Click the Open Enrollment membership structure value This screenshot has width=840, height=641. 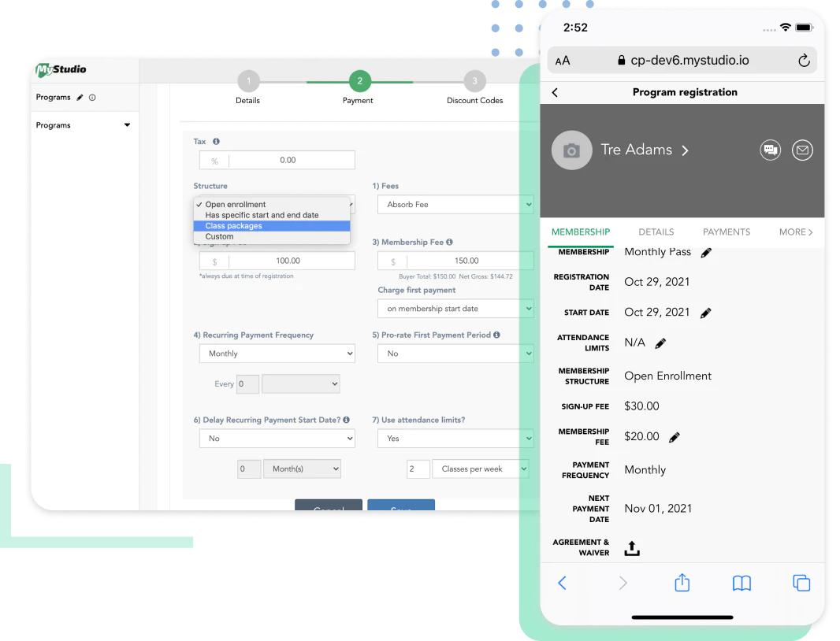click(668, 376)
